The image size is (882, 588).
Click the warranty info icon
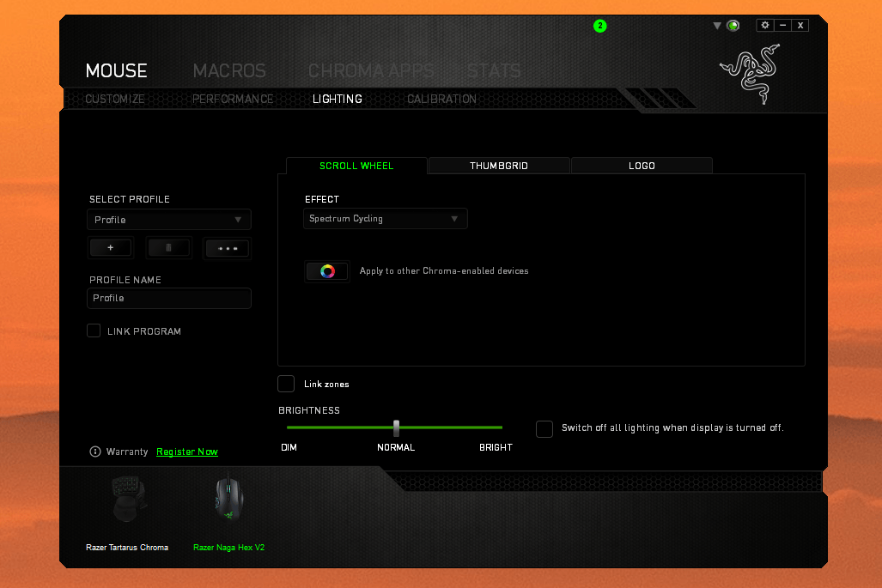[95, 452]
